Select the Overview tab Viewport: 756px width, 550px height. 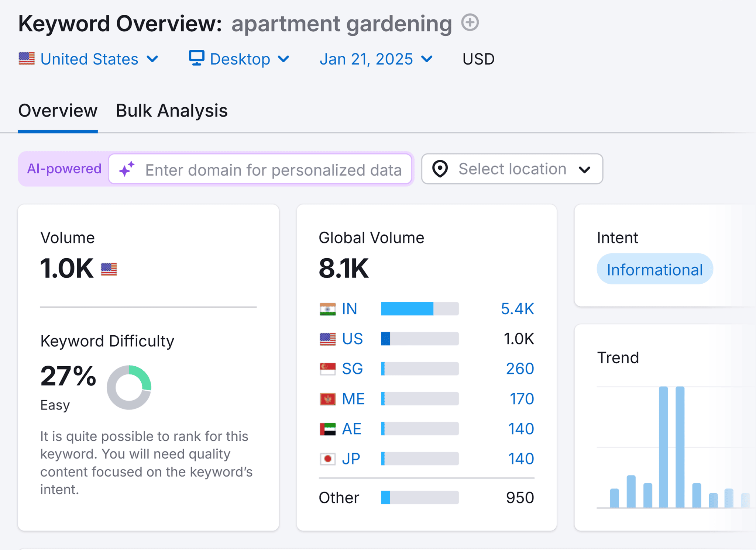58,110
